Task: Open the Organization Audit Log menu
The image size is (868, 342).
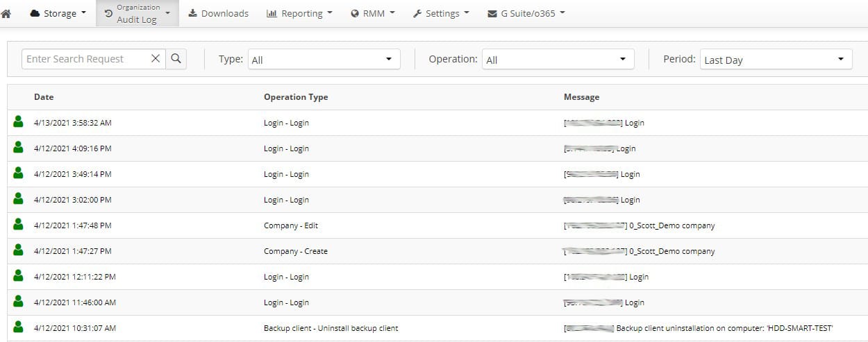Action: pyautogui.click(x=137, y=13)
